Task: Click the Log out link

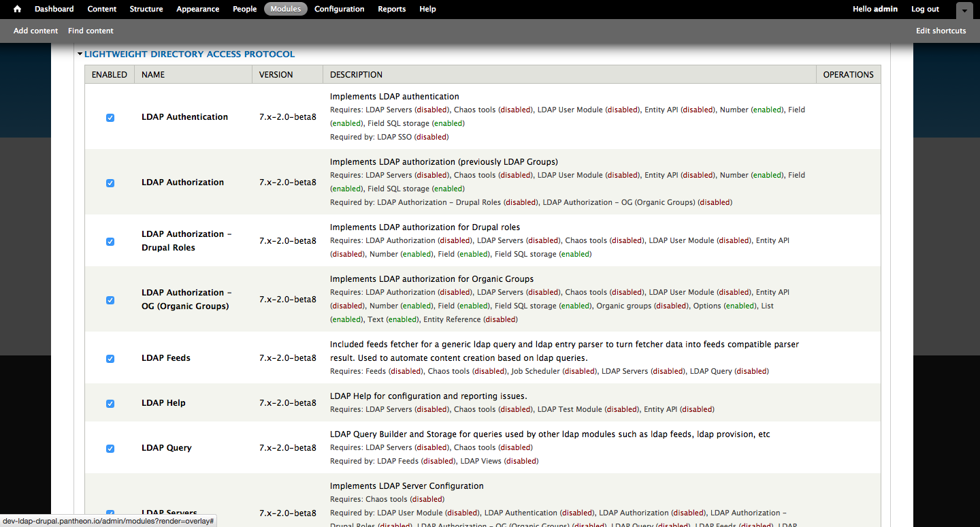Action: pos(925,9)
